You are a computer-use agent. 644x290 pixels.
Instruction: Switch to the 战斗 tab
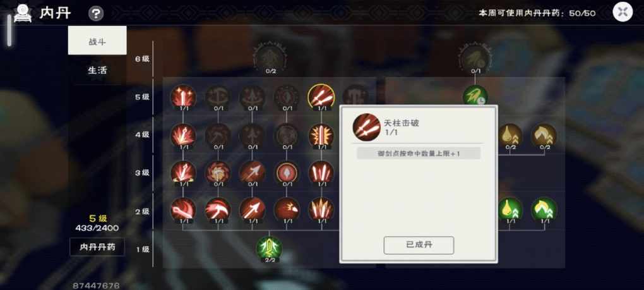pos(97,40)
